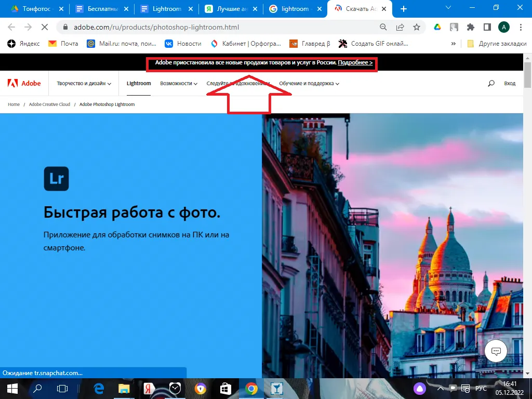The height and width of the screenshot is (399, 532).
Task: Switch to the 'lightroom' Google tab
Action: tap(296, 9)
